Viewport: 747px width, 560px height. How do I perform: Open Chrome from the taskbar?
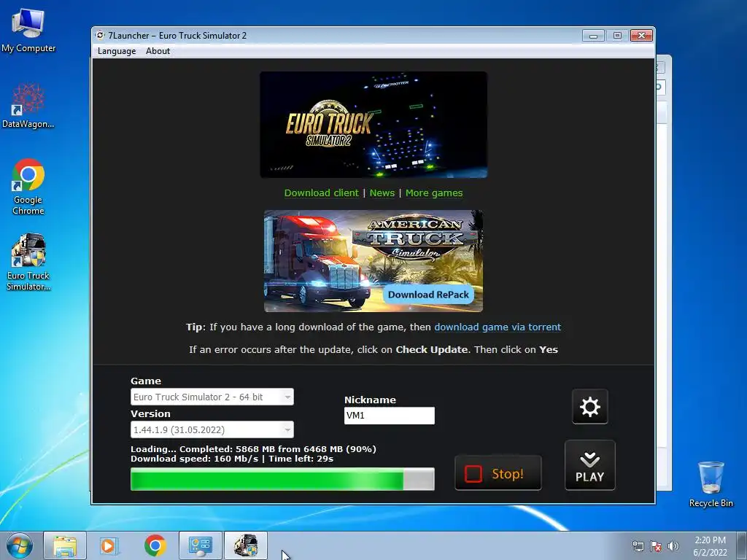(x=155, y=545)
